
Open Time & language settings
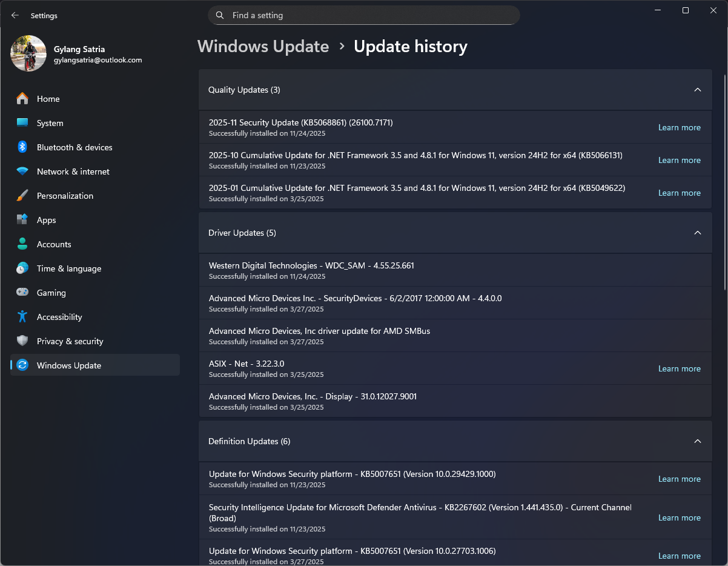[68, 268]
